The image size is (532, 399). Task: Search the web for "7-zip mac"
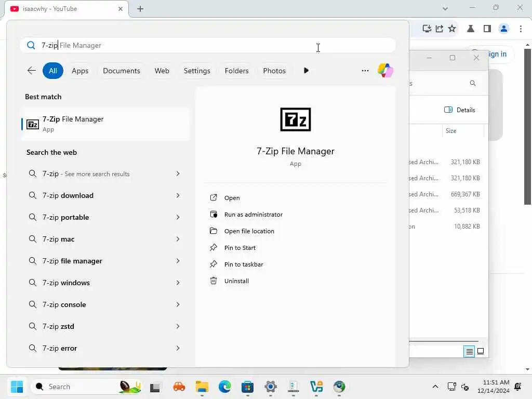58,239
